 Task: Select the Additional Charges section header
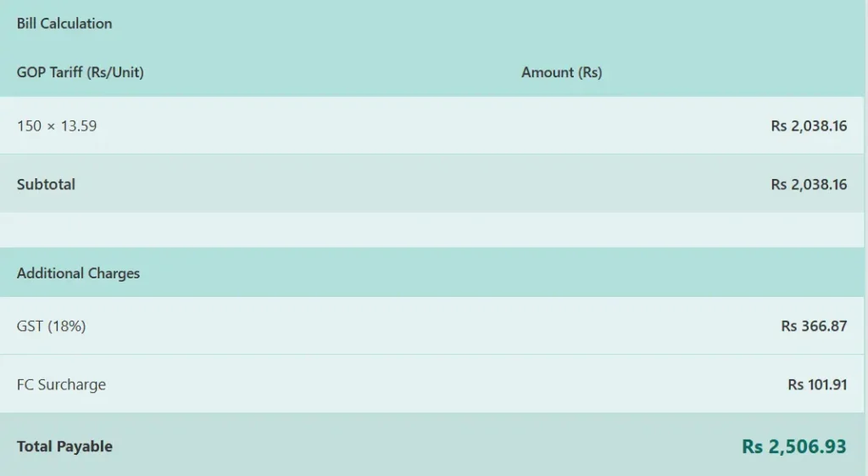(x=78, y=273)
